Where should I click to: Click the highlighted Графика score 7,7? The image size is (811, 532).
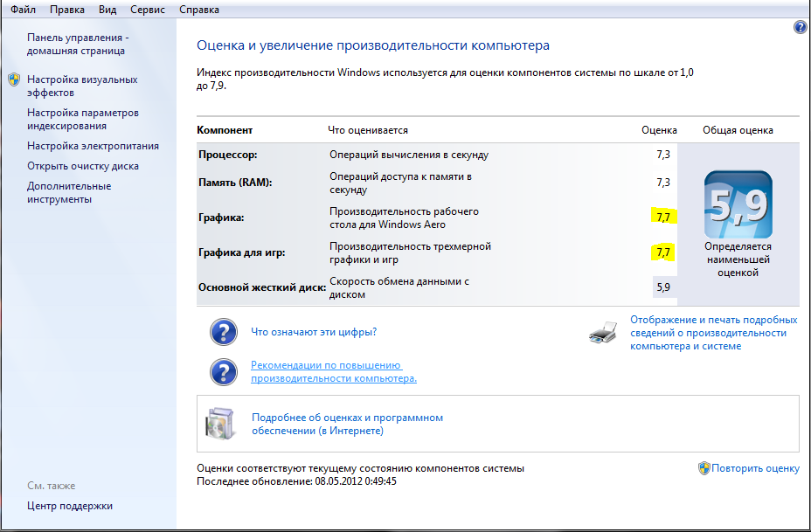(x=663, y=218)
